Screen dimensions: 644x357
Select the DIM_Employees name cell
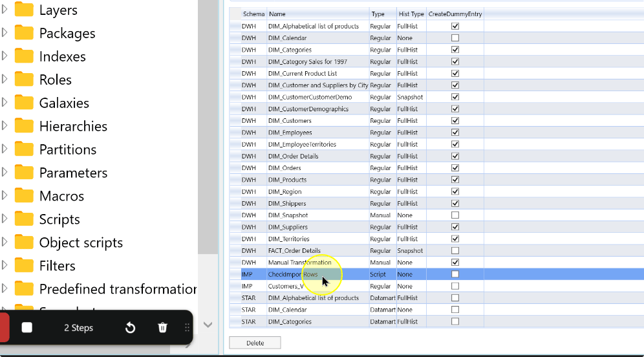pyautogui.click(x=318, y=133)
